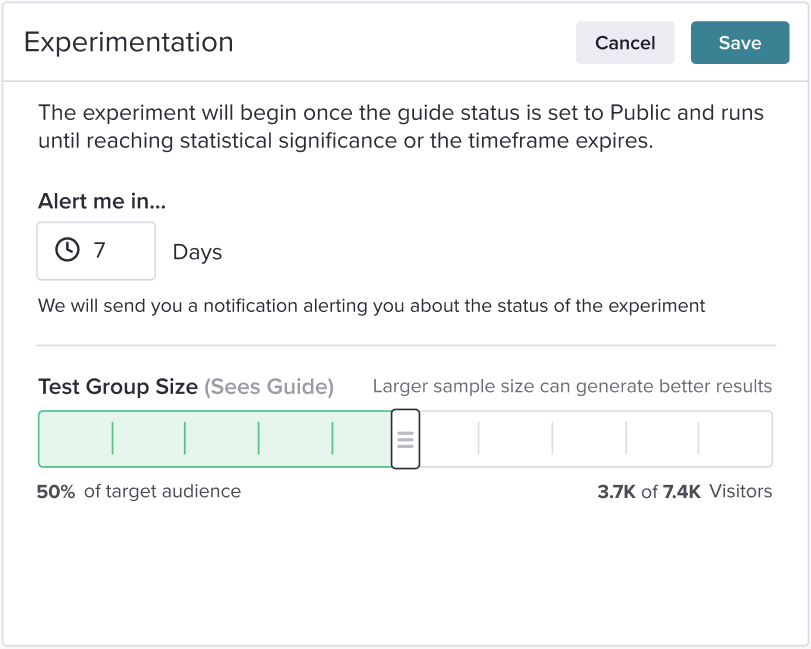This screenshot has width=811, height=649.
Task: Click the 3.7K of 7.4K Visitors text
Action: coord(685,491)
